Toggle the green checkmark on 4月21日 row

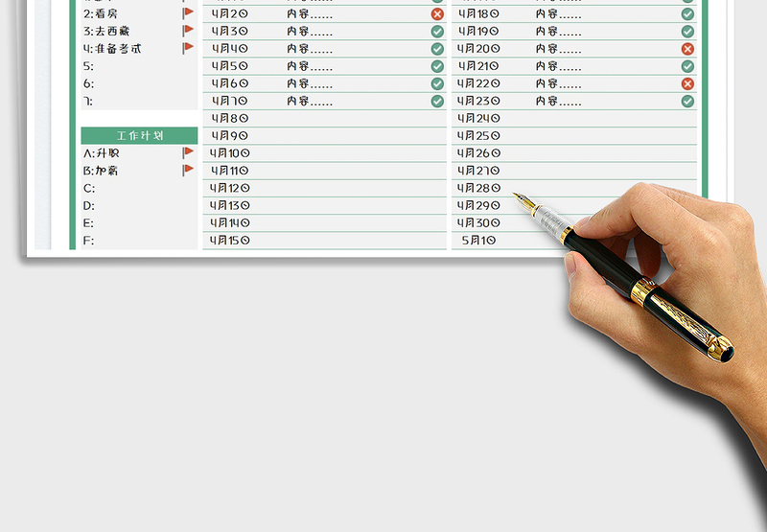pyautogui.click(x=687, y=66)
